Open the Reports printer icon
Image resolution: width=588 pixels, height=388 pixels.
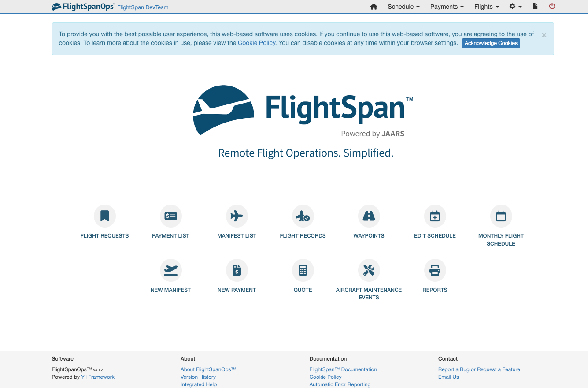click(x=435, y=270)
